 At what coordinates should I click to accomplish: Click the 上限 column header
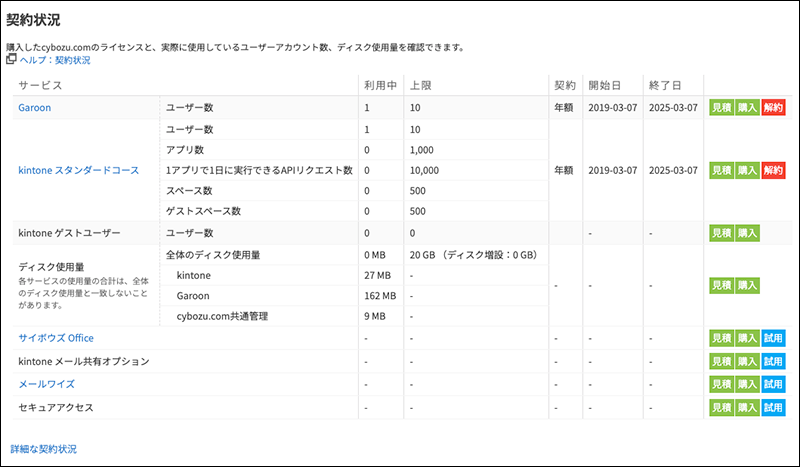[420, 85]
